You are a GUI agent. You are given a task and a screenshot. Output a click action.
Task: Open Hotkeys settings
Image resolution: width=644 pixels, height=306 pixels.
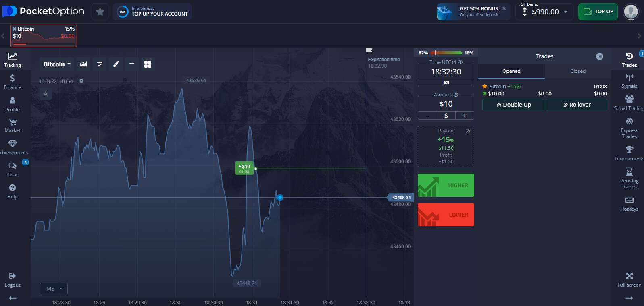coord(629,204)
